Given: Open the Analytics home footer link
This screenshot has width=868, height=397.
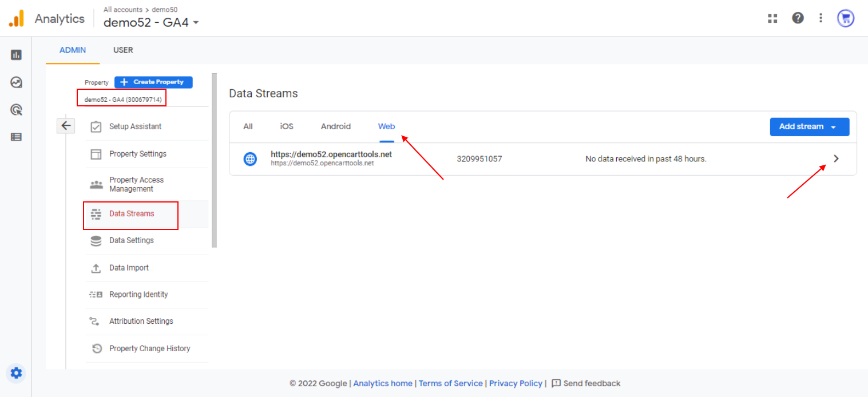Looking at the screenshot, I should point(383,383).
